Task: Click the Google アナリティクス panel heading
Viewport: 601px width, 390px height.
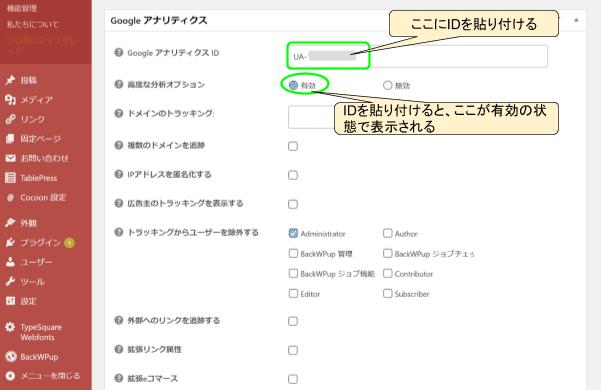Action: (x=159, y=20)
